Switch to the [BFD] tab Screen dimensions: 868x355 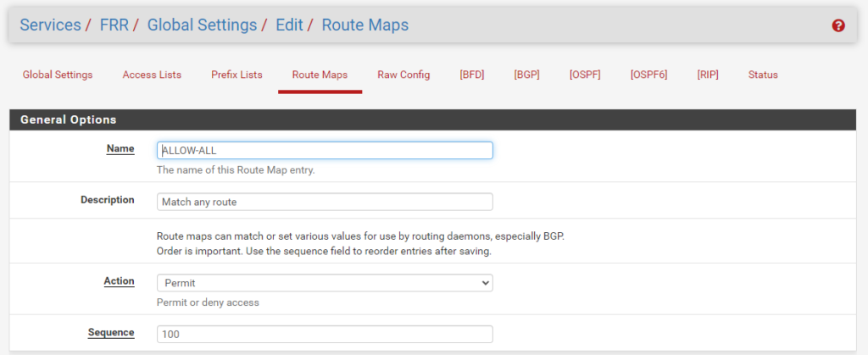tap(472, 75)
